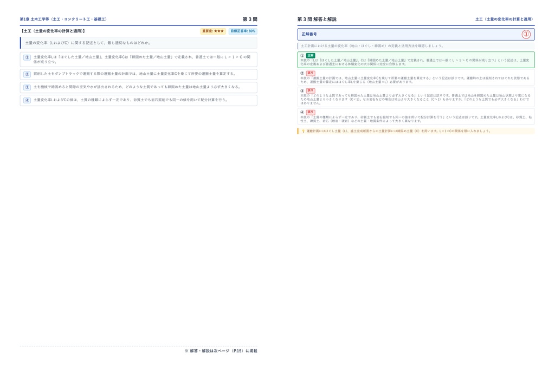Click the blue ③ number badge on the question page
Screen dimensions: 555x392
coord(27,87)
